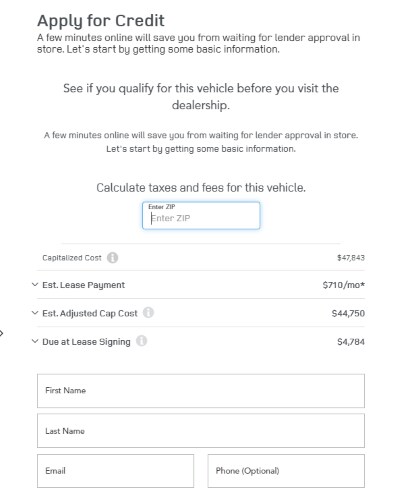Focus the Enter ZIP input field
Viewport: 400px width, 498px height.
(201, 215)
